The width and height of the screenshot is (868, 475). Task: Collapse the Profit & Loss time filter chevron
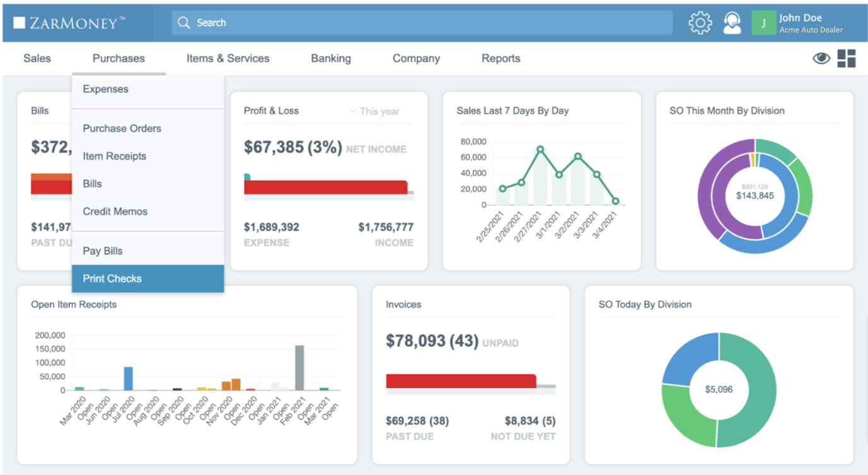(x=353, y=112)
